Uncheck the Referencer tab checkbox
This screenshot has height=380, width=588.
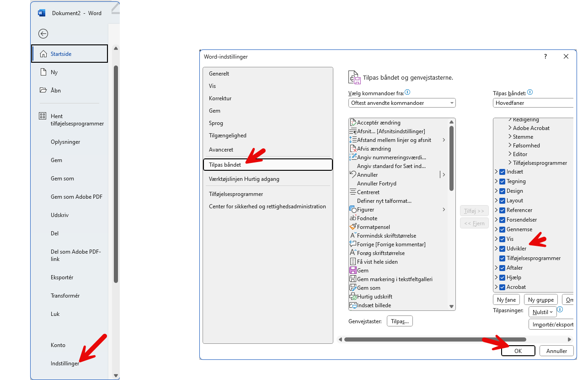click(x=502, y=210)
